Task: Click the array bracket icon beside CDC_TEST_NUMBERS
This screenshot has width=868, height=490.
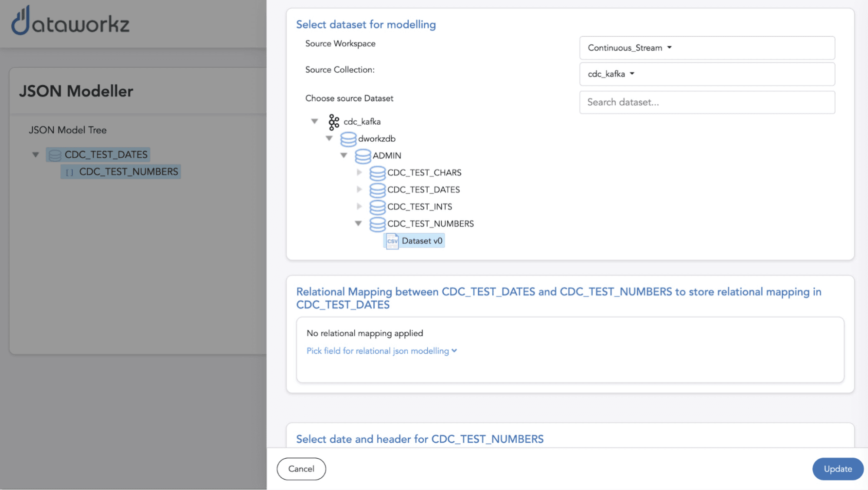Action: pos(69,172)
